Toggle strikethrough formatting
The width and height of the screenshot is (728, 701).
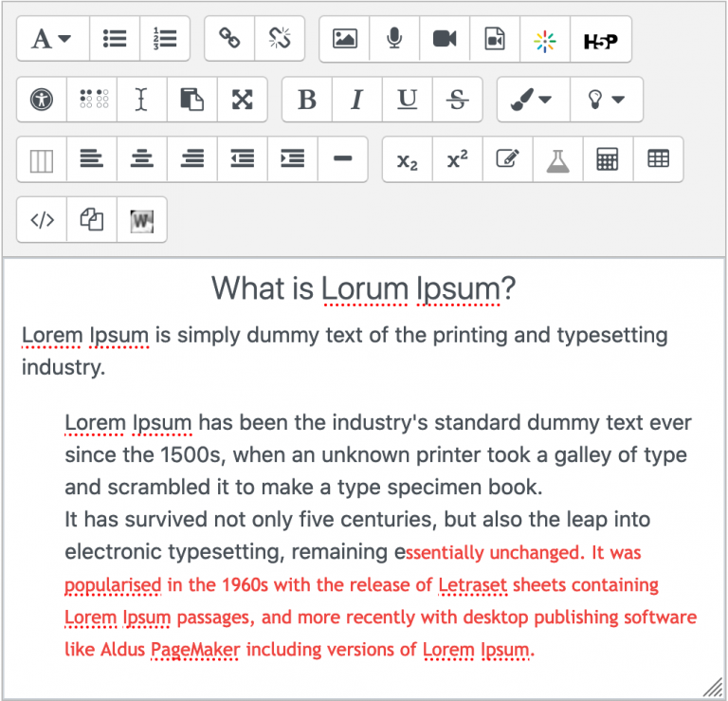point(458,100)
